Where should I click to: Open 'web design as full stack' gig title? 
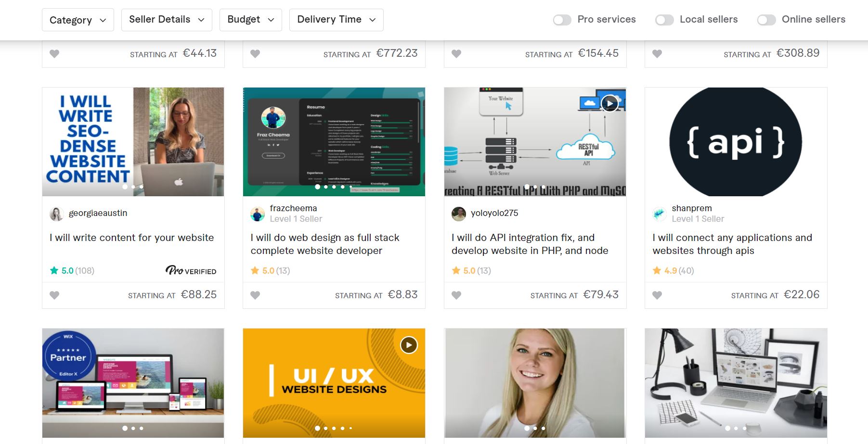coord(325,244)
